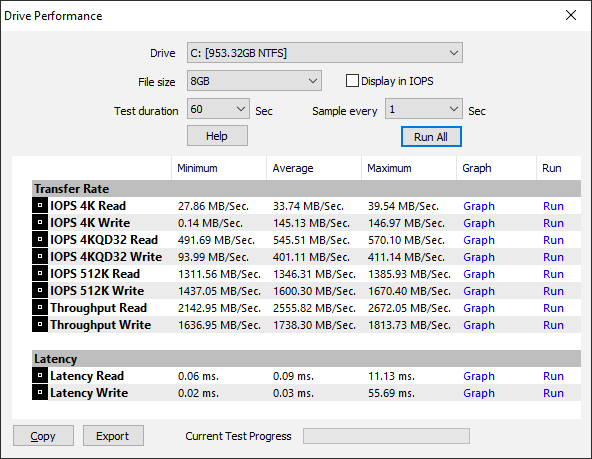Click the Maximum column header

point(409,168)
